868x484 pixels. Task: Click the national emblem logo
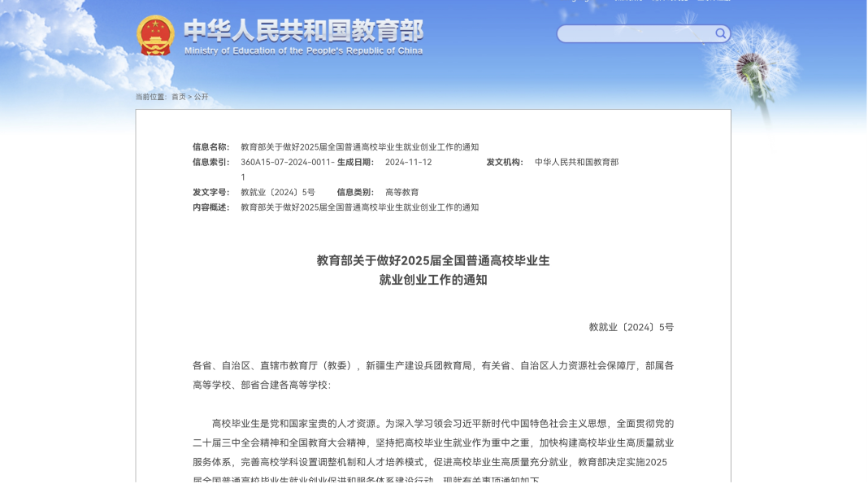[x=155, y=36]
